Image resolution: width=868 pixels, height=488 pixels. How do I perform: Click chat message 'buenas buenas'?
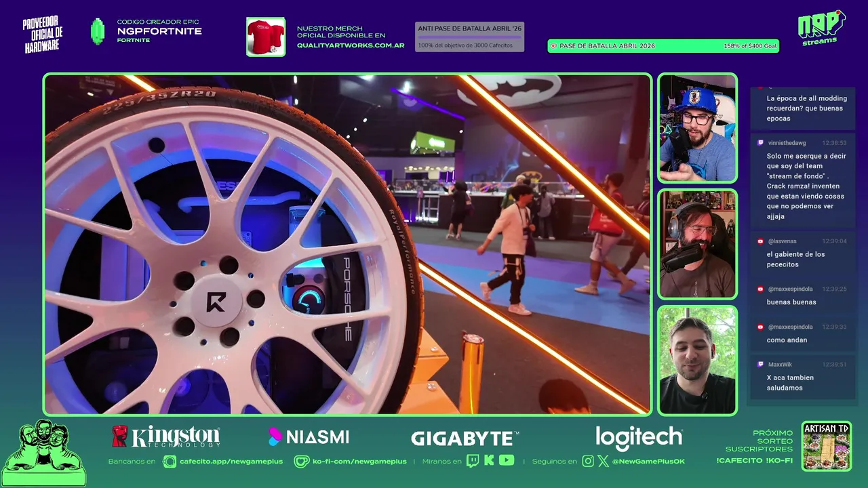tap(791, 302)
